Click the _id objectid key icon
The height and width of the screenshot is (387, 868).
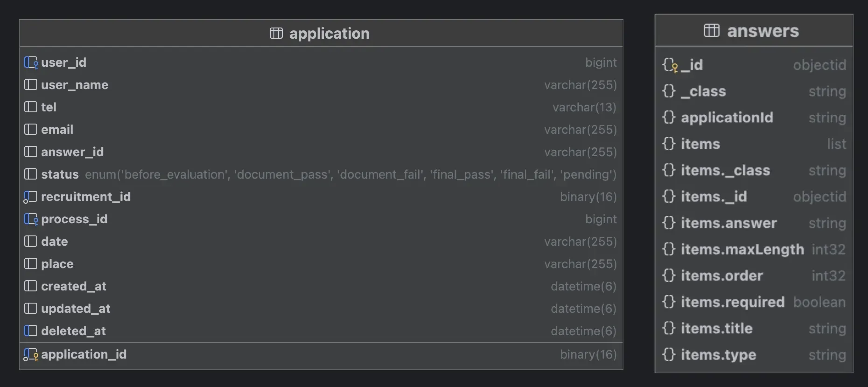[x=669, y=65]
